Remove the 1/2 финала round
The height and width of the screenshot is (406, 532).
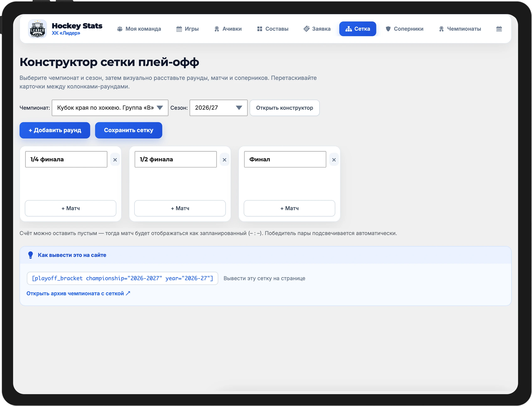click(225, 160)
